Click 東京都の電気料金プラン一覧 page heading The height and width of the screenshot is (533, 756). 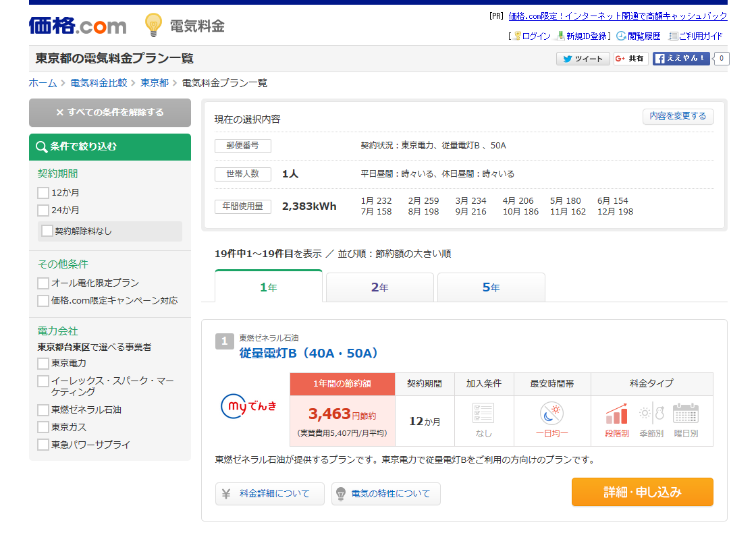point(115,58)
